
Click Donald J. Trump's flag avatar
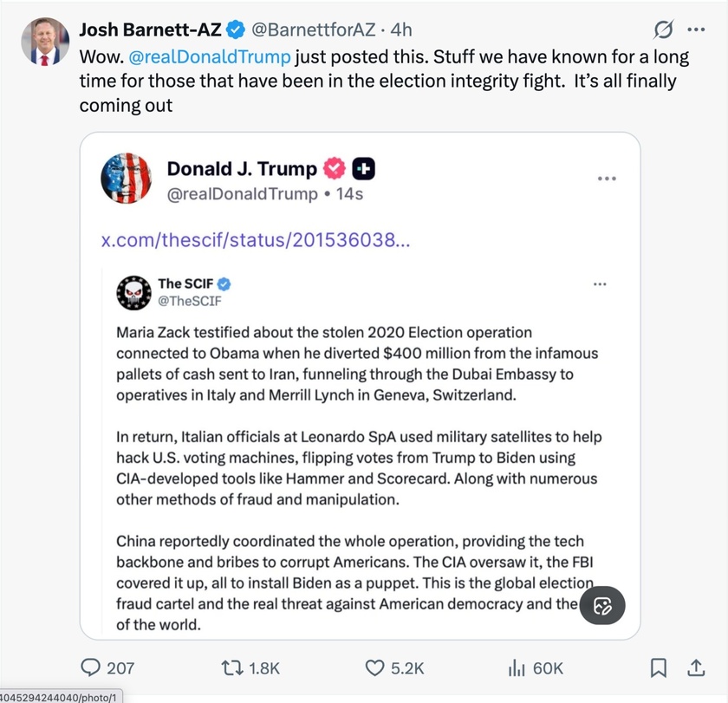coord(127,179)
